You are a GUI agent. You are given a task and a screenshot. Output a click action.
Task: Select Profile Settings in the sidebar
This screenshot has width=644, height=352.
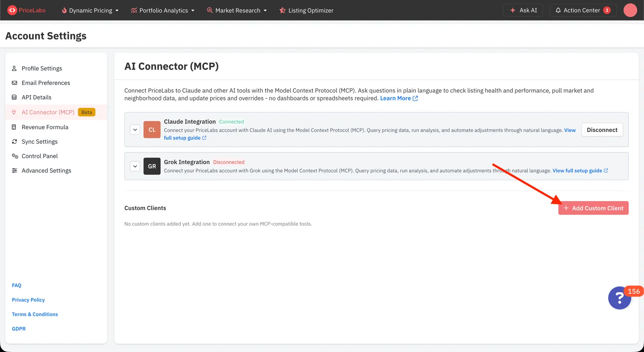point(42,68)
